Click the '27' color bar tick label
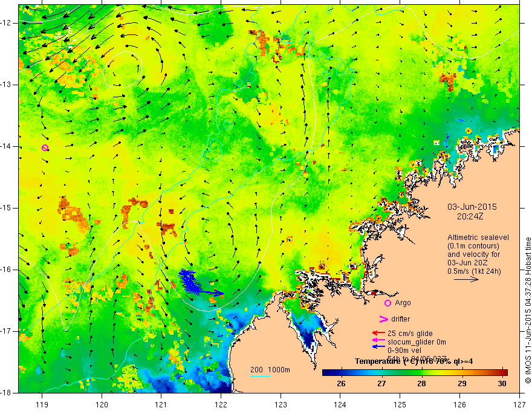This screenshot has width=532, height=411. tap(381, 384)
